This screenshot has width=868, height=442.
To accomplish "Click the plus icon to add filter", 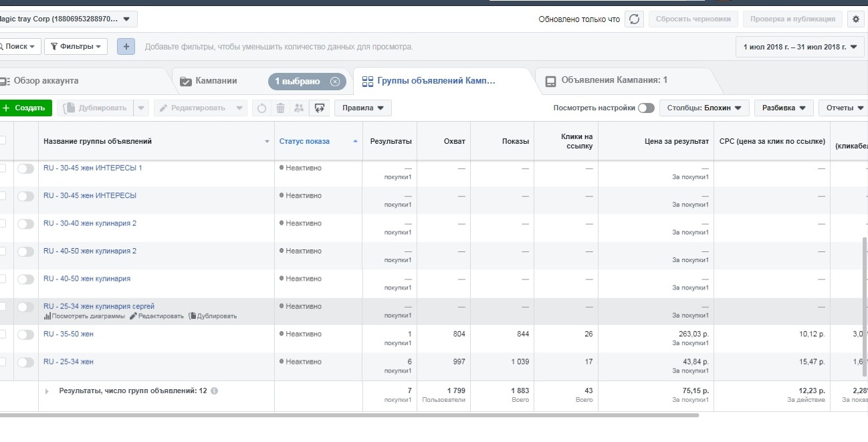I will 126,46.
